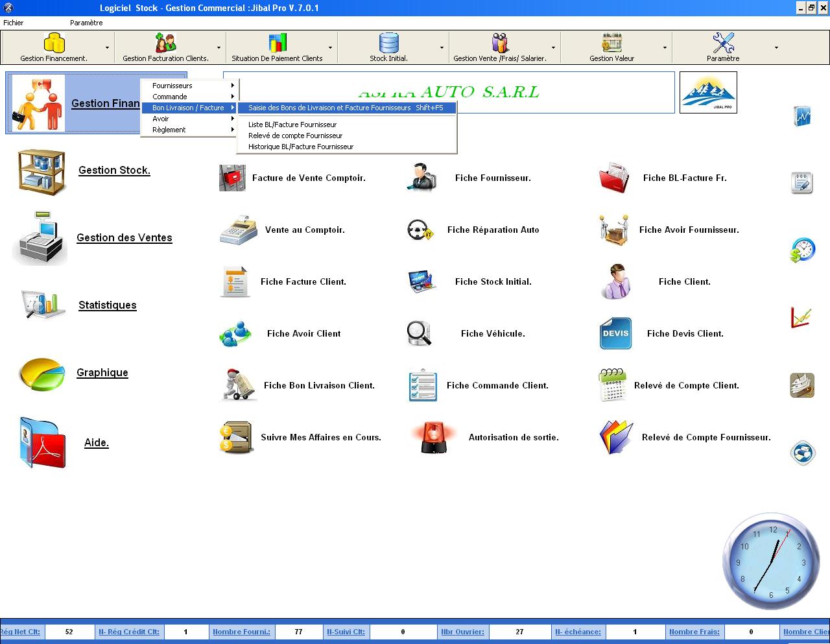
Task: Open Gestion Facturation Clients toolbar icon
Action: pyautogui.click(x=165, y=43)
